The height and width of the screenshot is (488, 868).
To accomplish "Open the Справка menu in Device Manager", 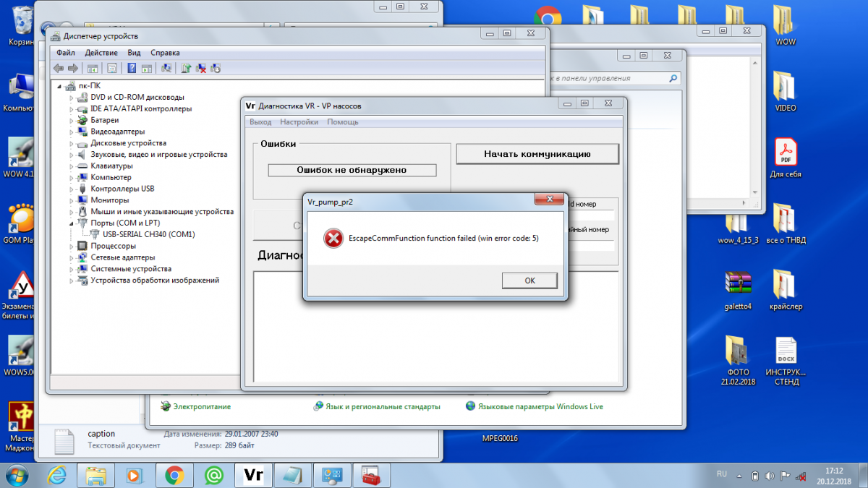I will point(165,53).
